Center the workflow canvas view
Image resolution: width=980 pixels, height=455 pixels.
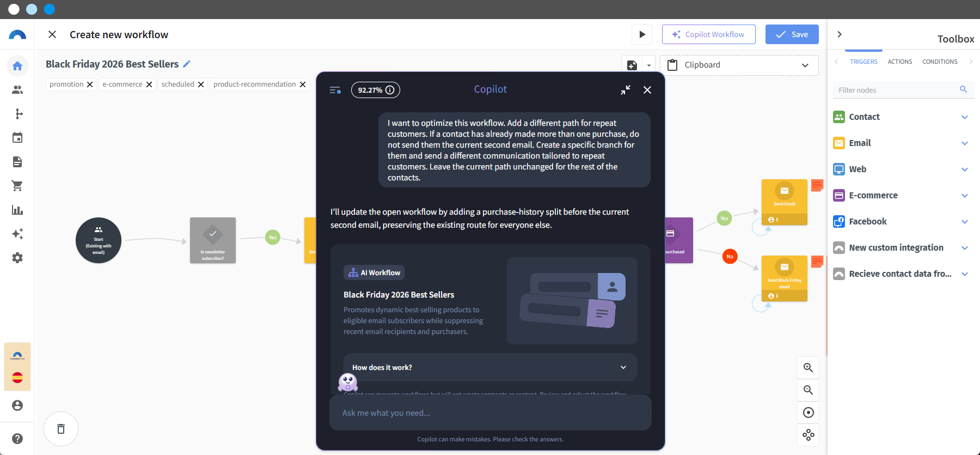808,412
